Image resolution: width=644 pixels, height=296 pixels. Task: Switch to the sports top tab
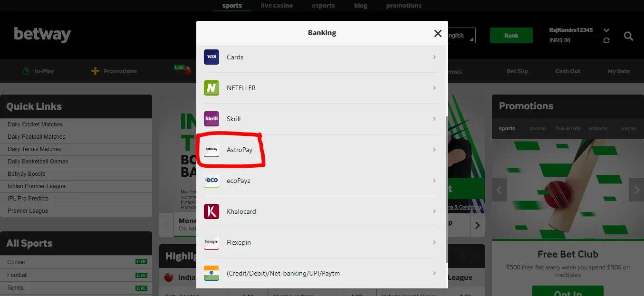coord(232,6)
